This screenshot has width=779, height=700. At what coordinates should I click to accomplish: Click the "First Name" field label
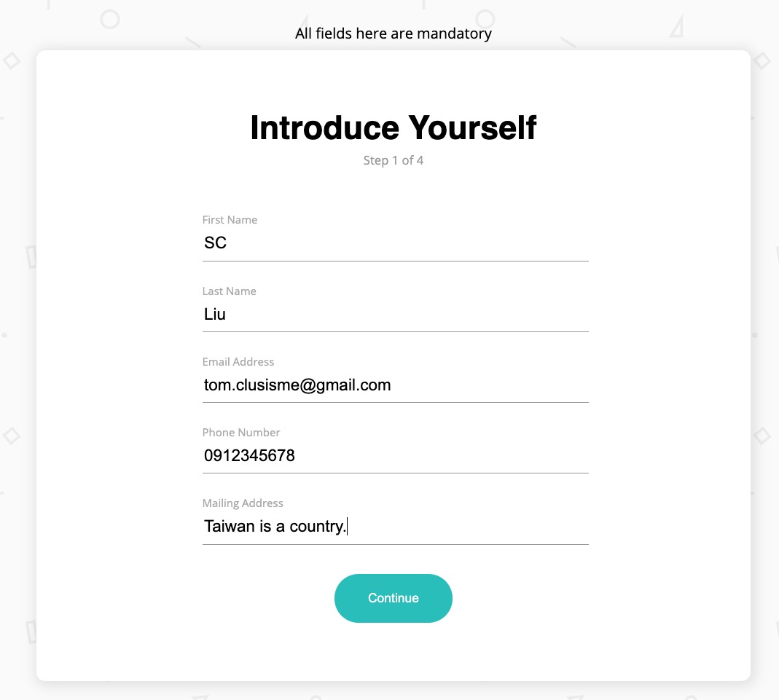[230, 220]
